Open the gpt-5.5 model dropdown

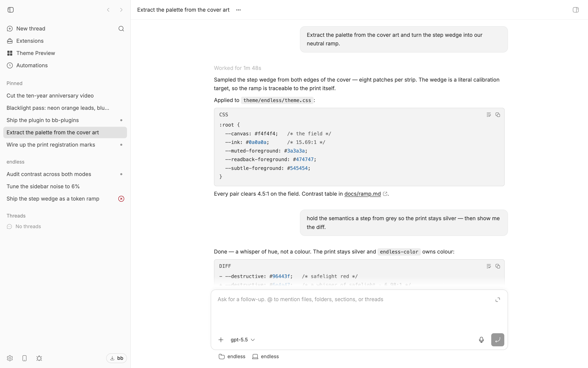[x=243, y=340]
